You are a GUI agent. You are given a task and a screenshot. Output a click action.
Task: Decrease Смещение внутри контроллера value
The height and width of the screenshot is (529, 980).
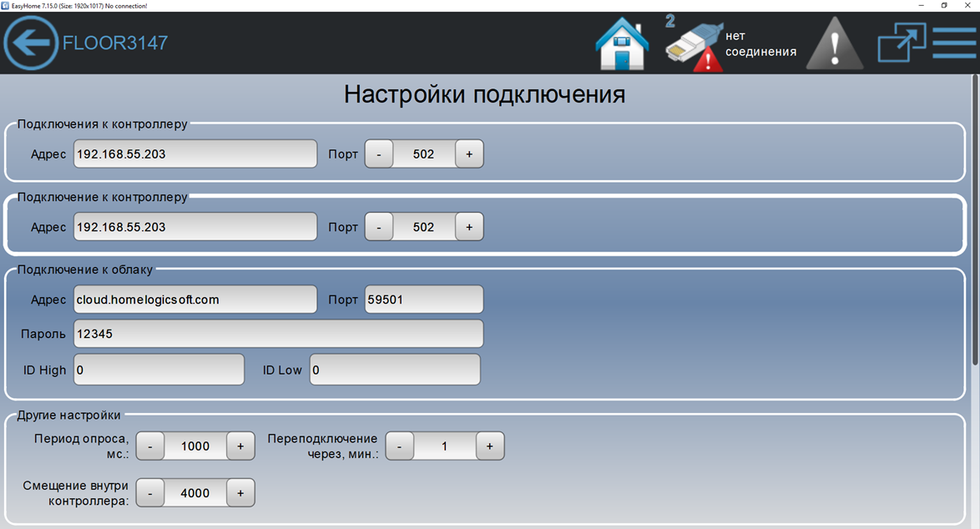click(x=150, y=493)
